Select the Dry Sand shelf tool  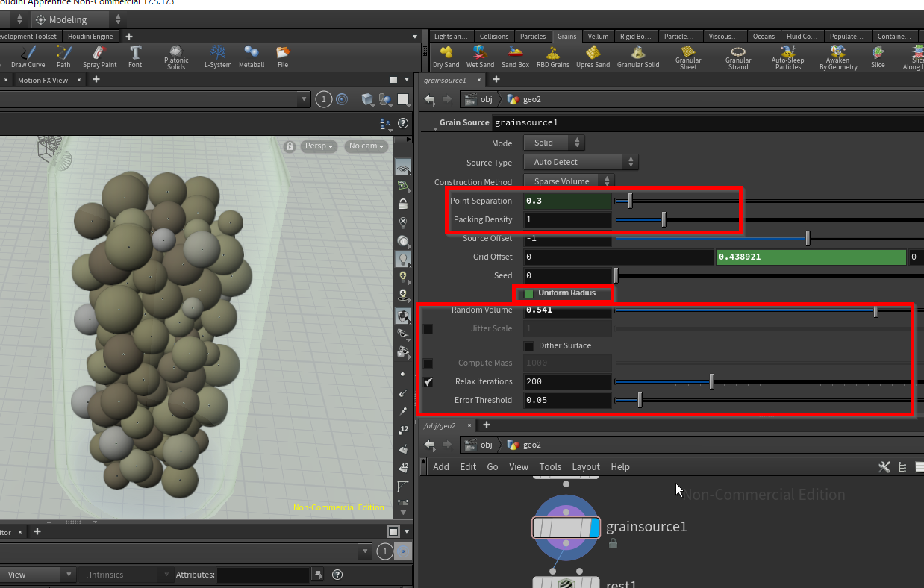(x=446, y=57)
